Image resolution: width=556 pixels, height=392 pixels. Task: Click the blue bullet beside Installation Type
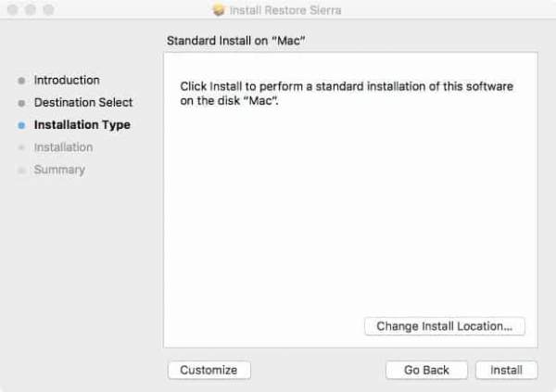(x=21, y=125)
